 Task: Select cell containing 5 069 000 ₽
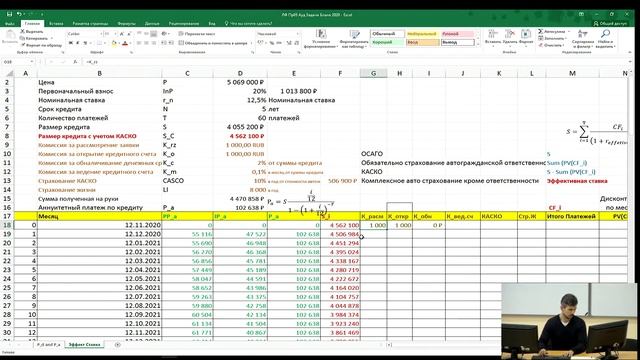tap(240, 82)
